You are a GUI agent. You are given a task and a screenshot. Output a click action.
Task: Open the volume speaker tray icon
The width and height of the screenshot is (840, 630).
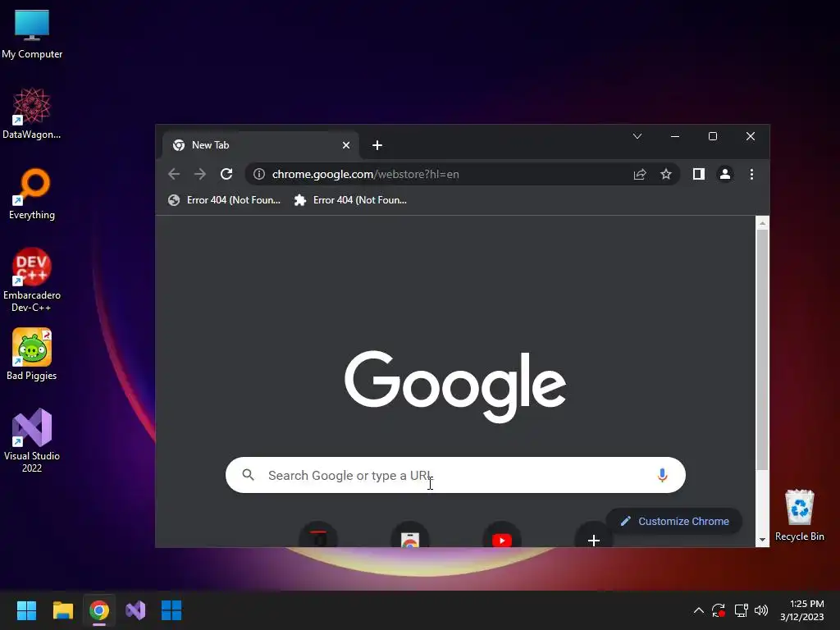coord(760,610)
